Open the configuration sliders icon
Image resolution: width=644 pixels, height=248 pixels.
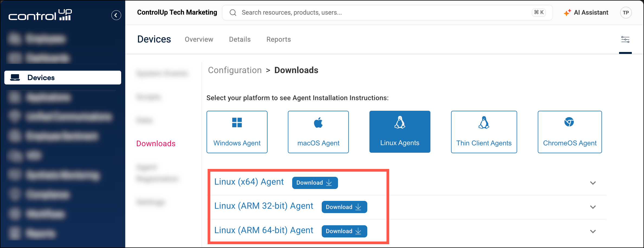click(625, 40)
